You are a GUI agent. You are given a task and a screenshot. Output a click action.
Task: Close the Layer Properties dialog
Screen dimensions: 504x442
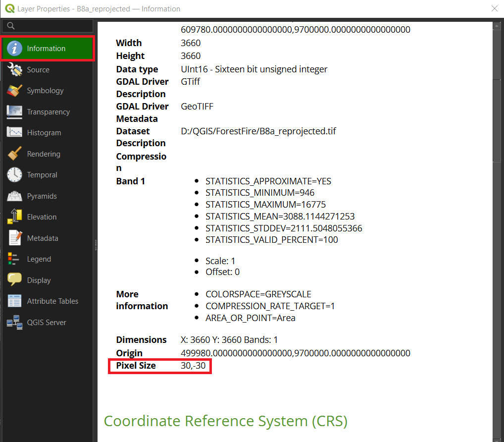[494, 8]
